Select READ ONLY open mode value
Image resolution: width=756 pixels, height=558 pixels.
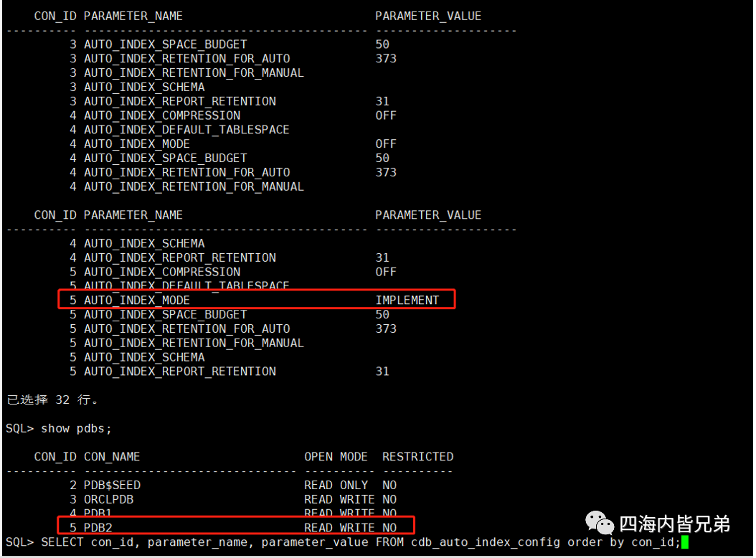(336, 485)
